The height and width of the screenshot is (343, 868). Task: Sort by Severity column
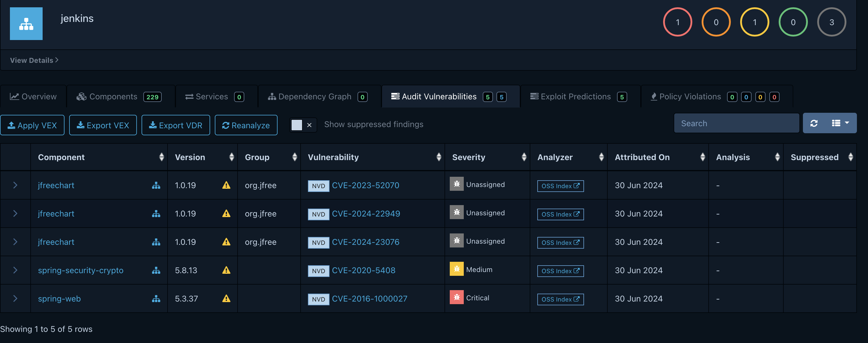(x=487, y=157)
